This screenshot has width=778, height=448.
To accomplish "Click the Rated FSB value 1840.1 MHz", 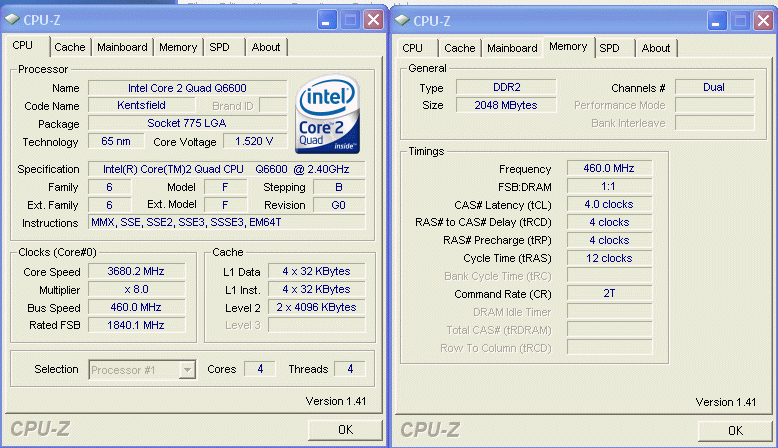I will [x=136, y=325].
